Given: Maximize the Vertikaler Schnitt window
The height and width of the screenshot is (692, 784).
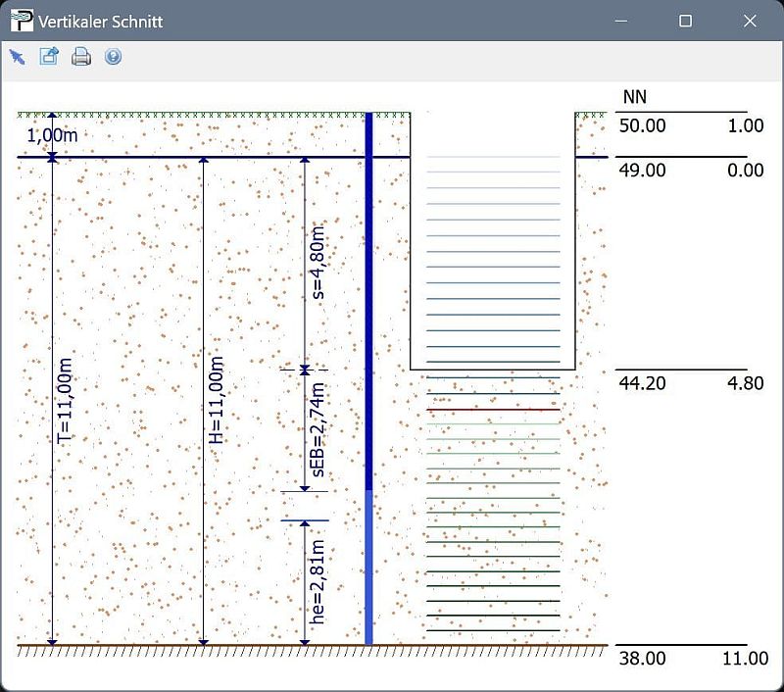Looking at the screenshot, I should 686,21.
